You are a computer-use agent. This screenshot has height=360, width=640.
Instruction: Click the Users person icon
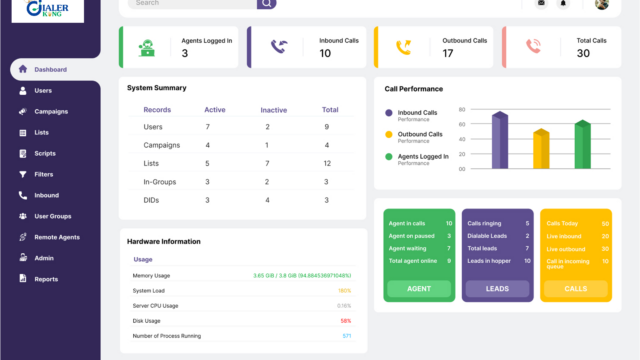pyautogui.click(x=23, y=91)
